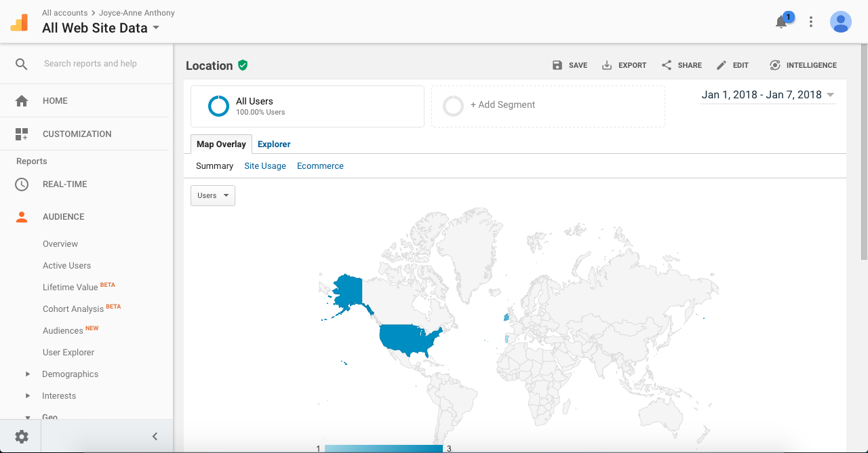Click the page vertical scrollbar

(x=864, y=151)
